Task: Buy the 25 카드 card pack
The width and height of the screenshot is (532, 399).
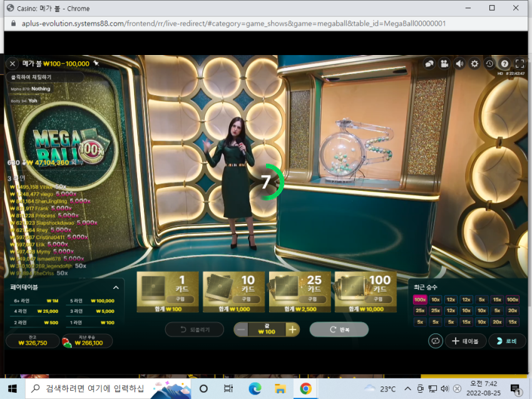Action: pos(300,291)
